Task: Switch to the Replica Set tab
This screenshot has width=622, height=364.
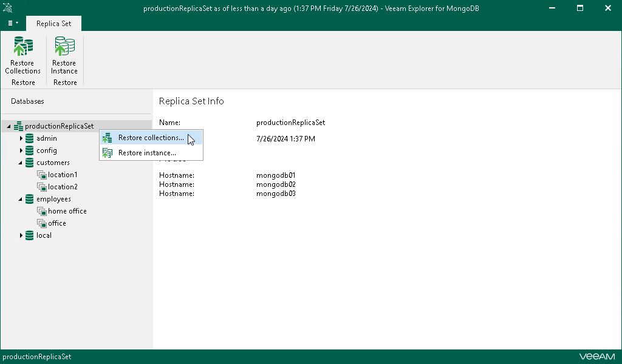Action: click(x=53, y=24)
